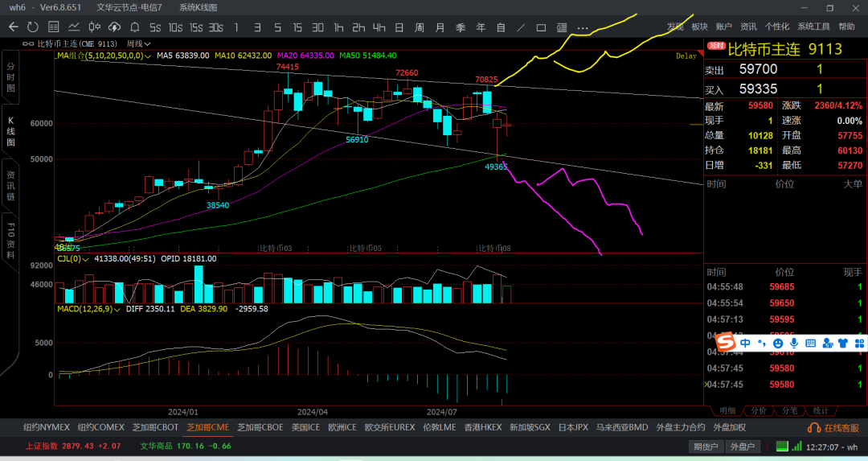Expand the MACD(12,26,9) parameter dropdown

[x=88, y=309]
